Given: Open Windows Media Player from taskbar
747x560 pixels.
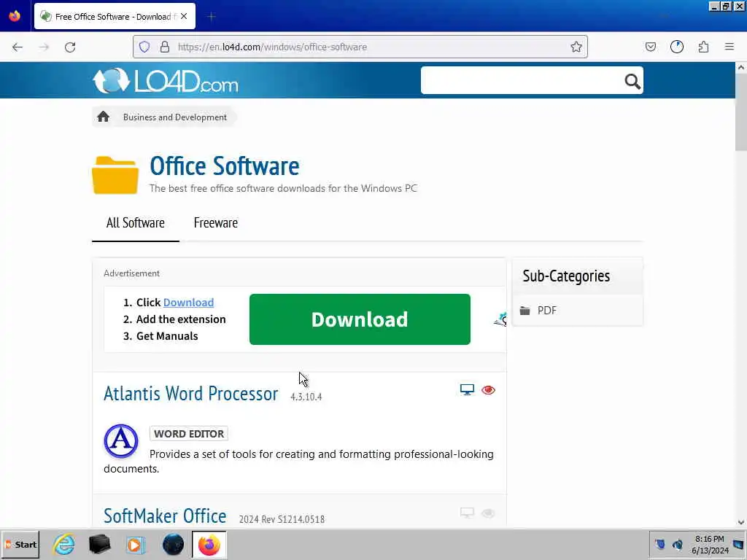Looking at the screenshot, I should click(x=136, y=544).
